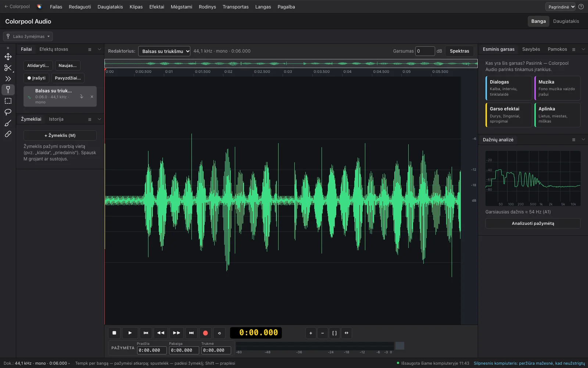Click the Garsumas dB input field
588x368 pixels.
[x=425, y=51]
